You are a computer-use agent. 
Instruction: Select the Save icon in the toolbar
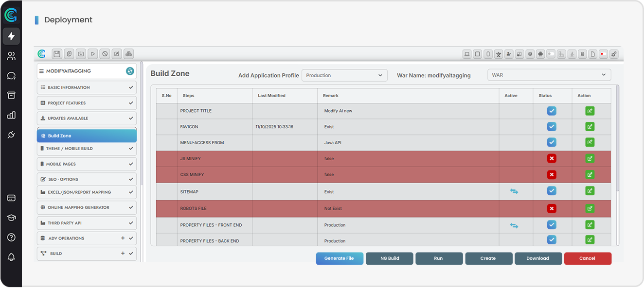(x=57, y=54)
